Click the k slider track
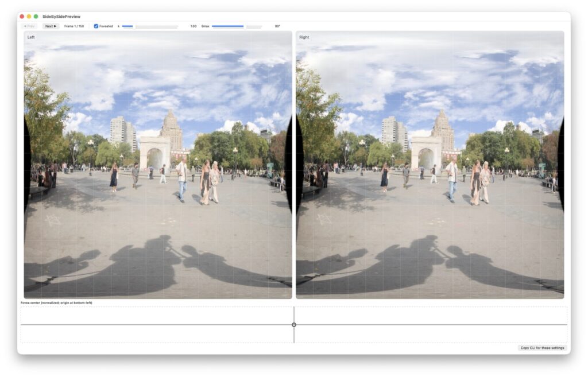Viewport: 588px width, 377px height. [150, 26]
